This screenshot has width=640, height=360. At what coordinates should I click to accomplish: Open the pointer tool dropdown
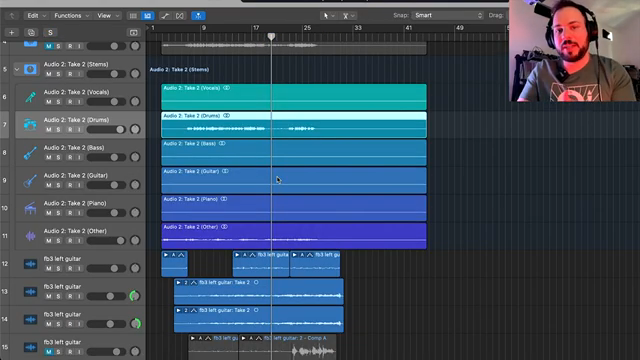[x=328, y=16]
